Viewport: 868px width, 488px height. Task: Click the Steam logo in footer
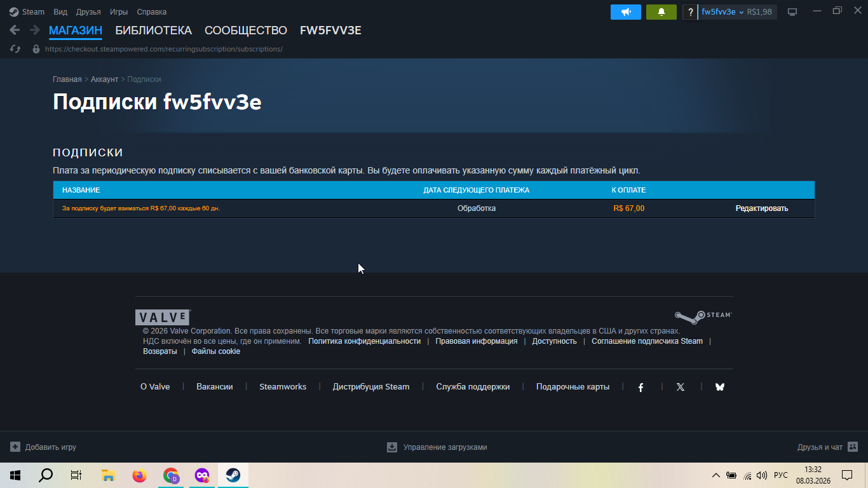pos(703,317)
